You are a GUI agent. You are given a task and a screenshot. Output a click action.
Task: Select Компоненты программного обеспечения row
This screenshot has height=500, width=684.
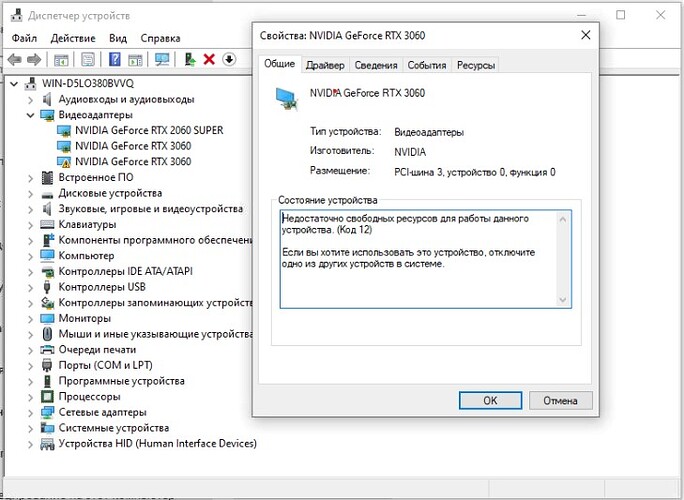155,240
